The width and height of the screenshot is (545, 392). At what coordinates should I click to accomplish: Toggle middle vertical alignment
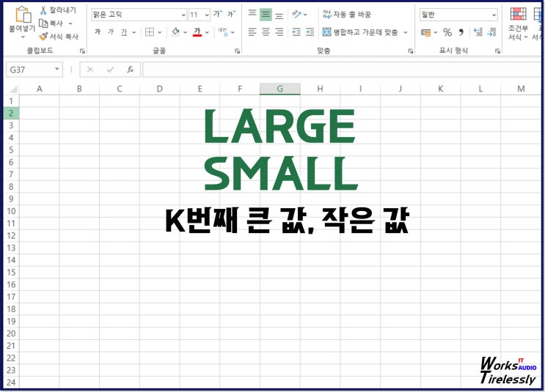pyautogui.click(x=266, y=15)
